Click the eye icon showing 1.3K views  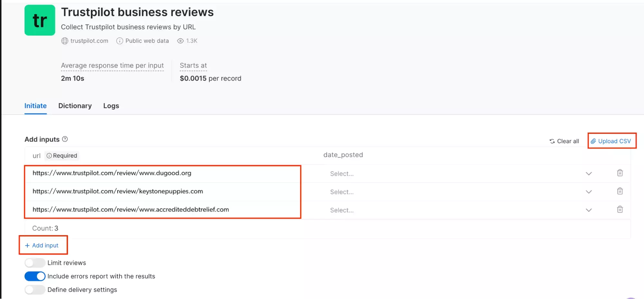(180, 41)
